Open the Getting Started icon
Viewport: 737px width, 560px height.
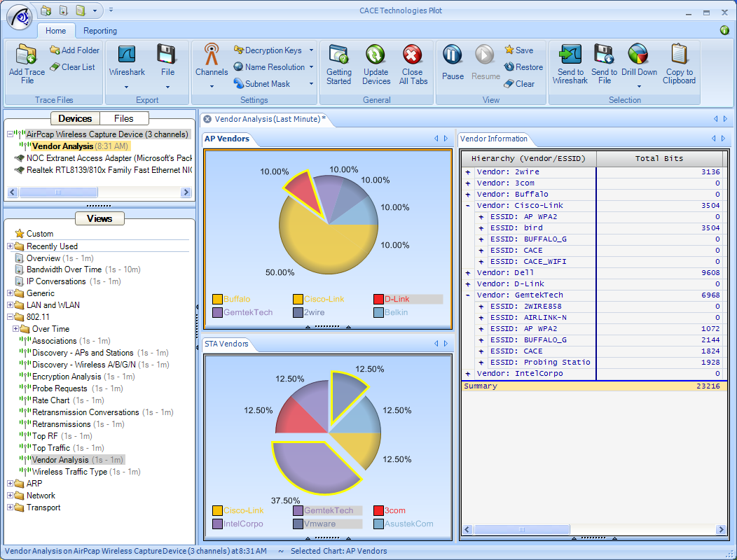338,55
